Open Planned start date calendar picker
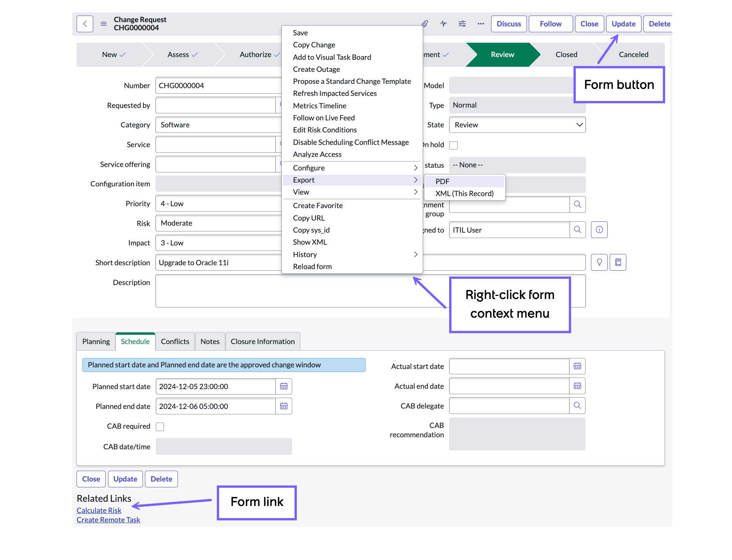 (284, 386)
